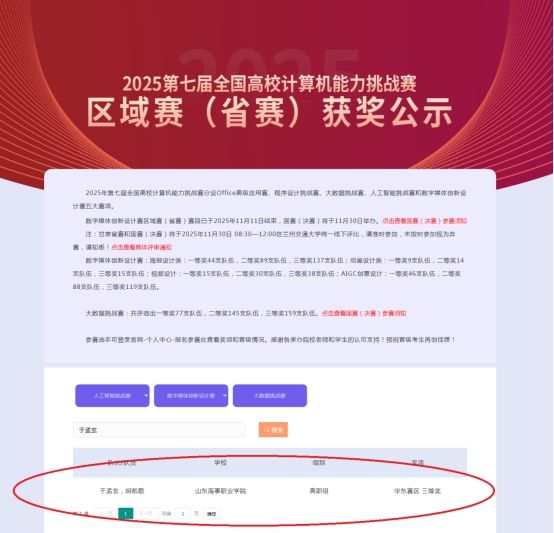Click the orange 搜索 search button
The width and height of the screenshot is (554, 533).
tap(273, 430)
